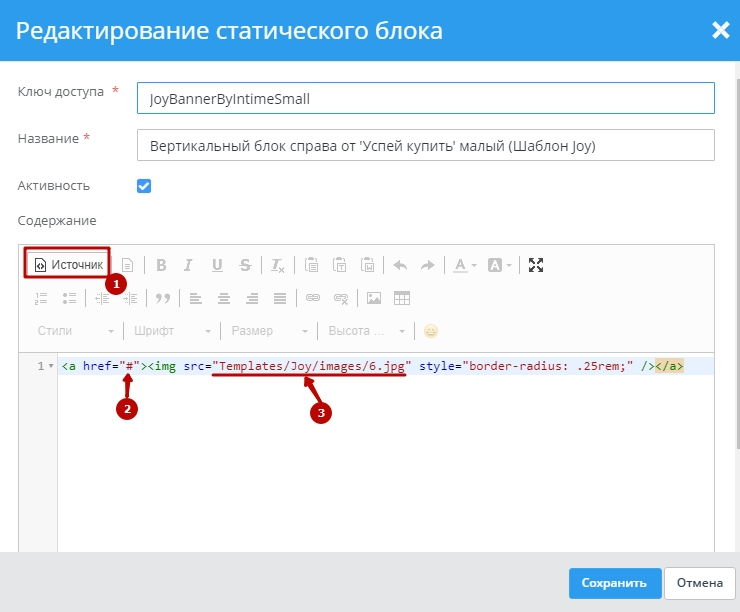Click the Bold formatting icon
The image size is (740, 612).
coord(160,265)
